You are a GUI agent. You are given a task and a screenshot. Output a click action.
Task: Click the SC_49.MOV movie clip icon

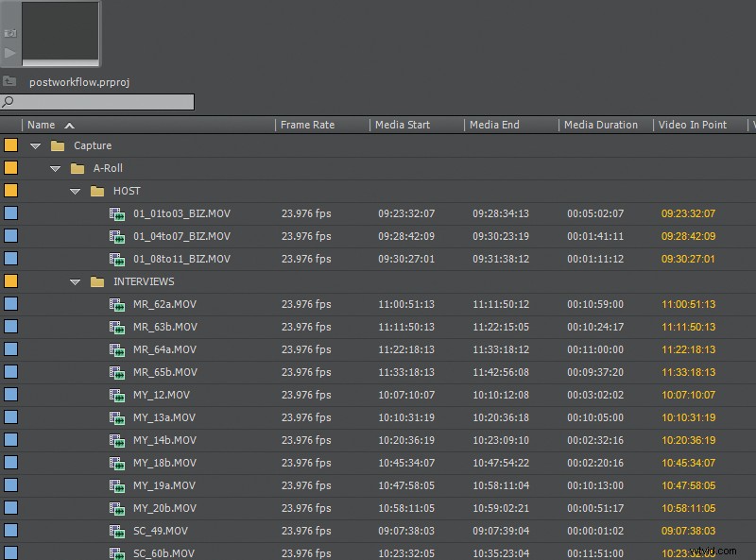pos(116,531)
